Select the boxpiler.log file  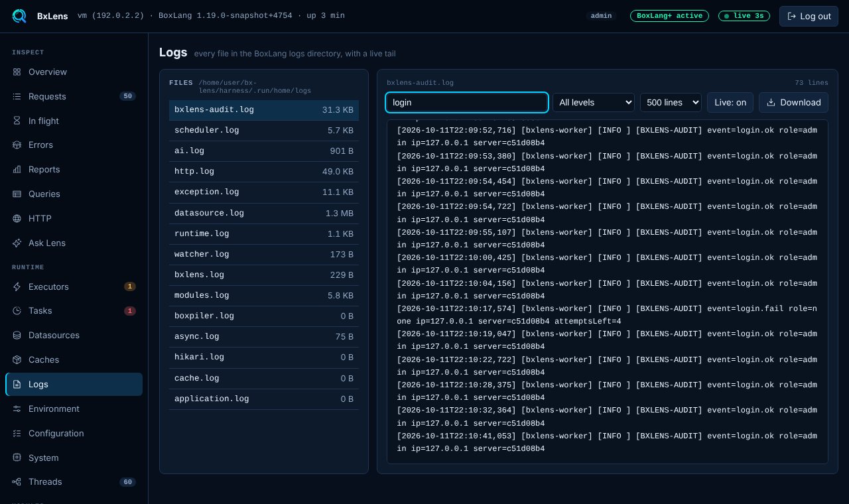point(264,316)
